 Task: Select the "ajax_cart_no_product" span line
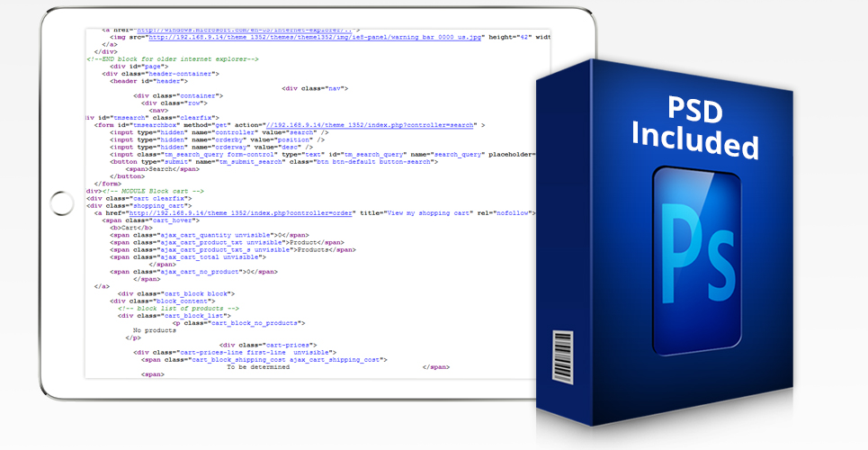[193, 272]
